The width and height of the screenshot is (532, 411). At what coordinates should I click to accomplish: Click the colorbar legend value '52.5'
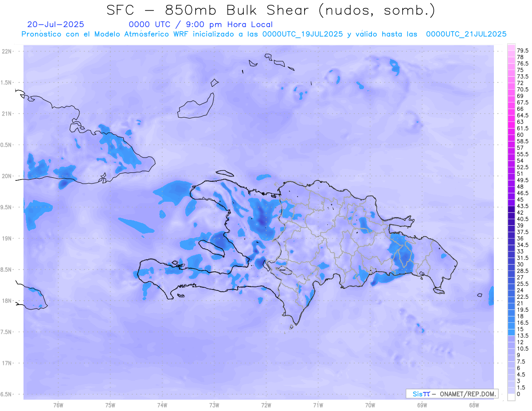coord(523,167)
